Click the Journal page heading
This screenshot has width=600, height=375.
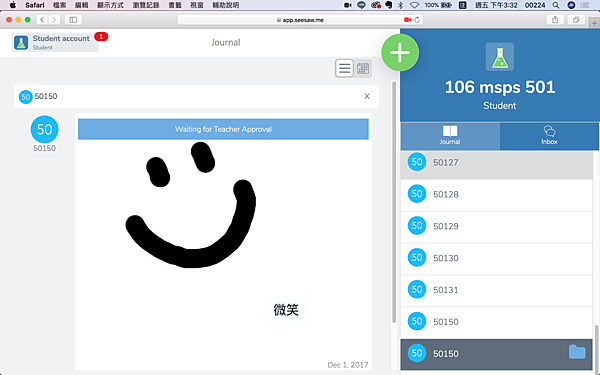[x=226, y=42]
